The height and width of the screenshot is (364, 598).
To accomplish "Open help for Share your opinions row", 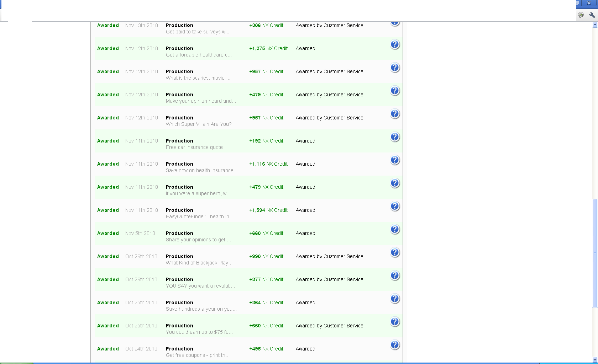I will click(395, 230).
